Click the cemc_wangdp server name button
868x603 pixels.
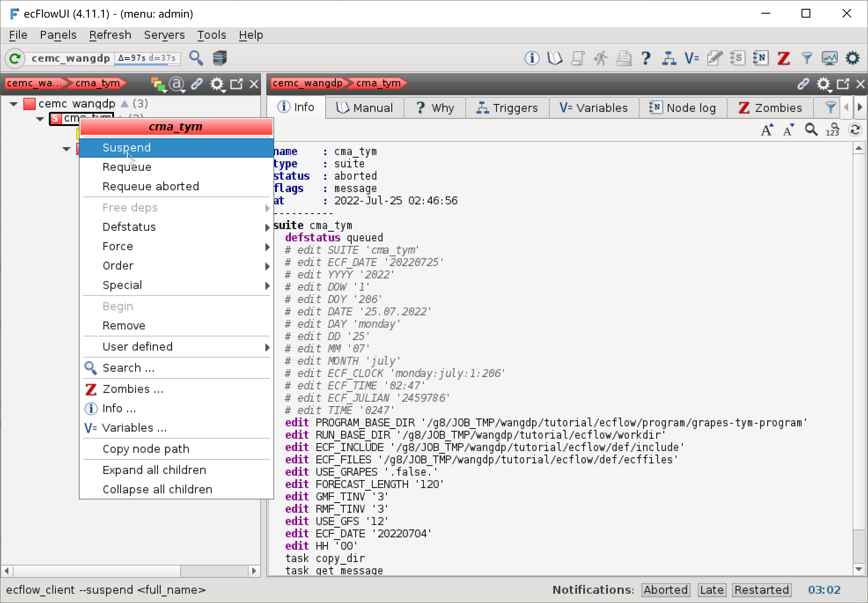click(70, 58)
